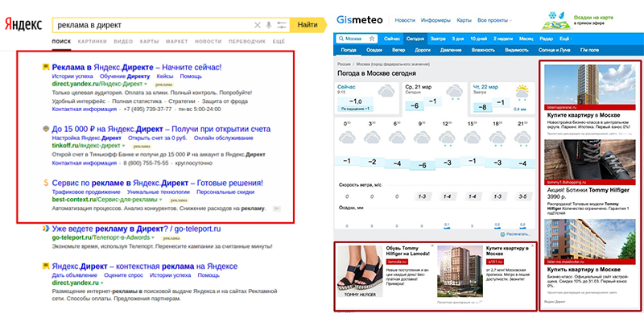
Task: Select the Радар tab on Gismeteo
Action: point(547,39)
